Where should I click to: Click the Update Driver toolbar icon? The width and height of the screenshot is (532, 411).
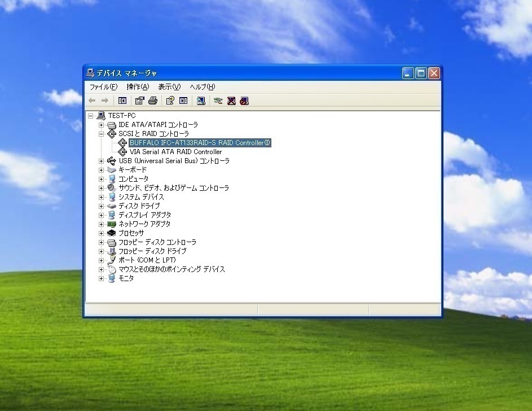[x=218, y=101]
